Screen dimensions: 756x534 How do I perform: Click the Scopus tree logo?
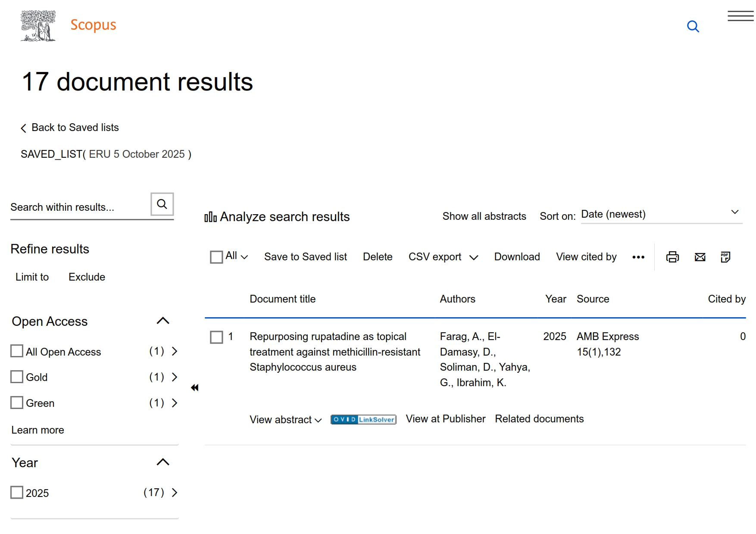pos(38,26)
